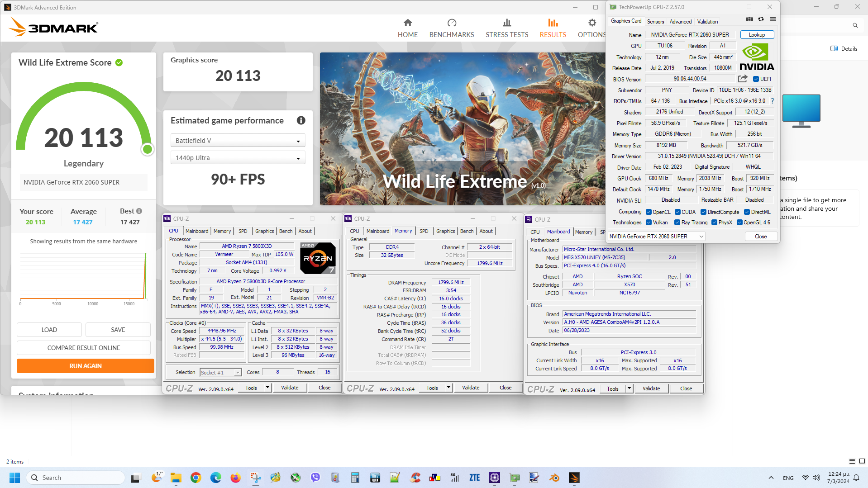Click the taskbar Search box

pos(76,478)
